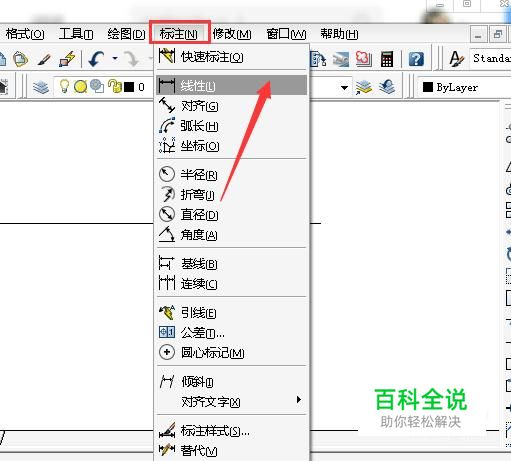Click the 线性 linear dimension icon
This screenshot has width=511, height=461.
click(x=166, y=85)
